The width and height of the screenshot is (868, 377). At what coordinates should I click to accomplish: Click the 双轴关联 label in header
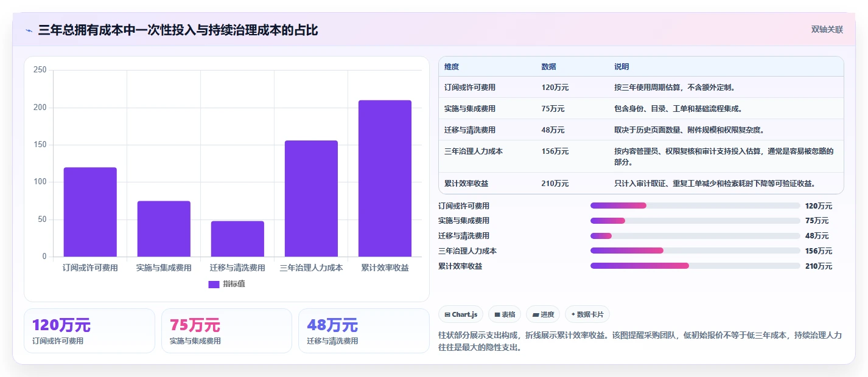(827, 29)
